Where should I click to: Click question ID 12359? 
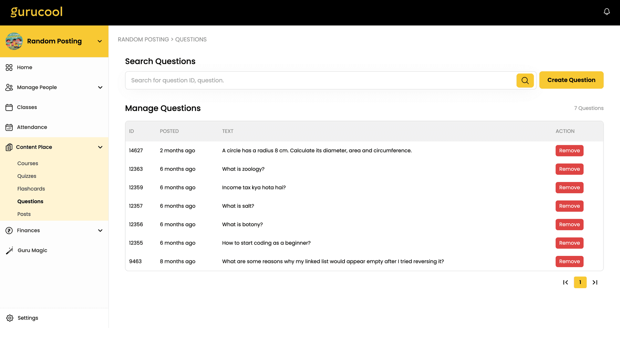click(136, 187)
